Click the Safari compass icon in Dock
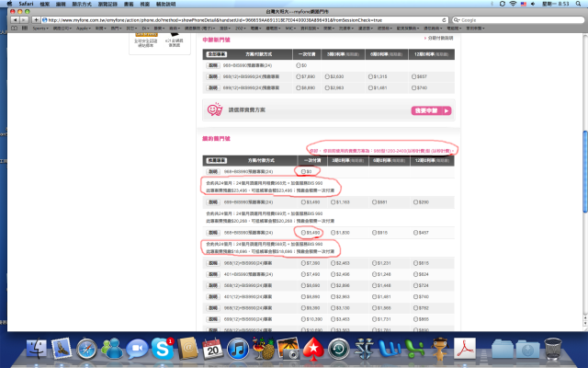Screen dimensions: 588x368 coord(86,349)
